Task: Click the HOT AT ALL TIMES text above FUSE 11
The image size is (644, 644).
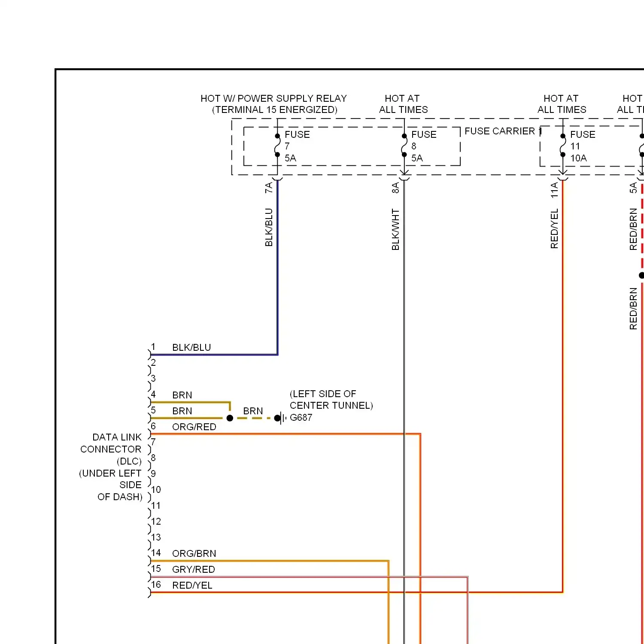Action: click(x=562, y=104)
